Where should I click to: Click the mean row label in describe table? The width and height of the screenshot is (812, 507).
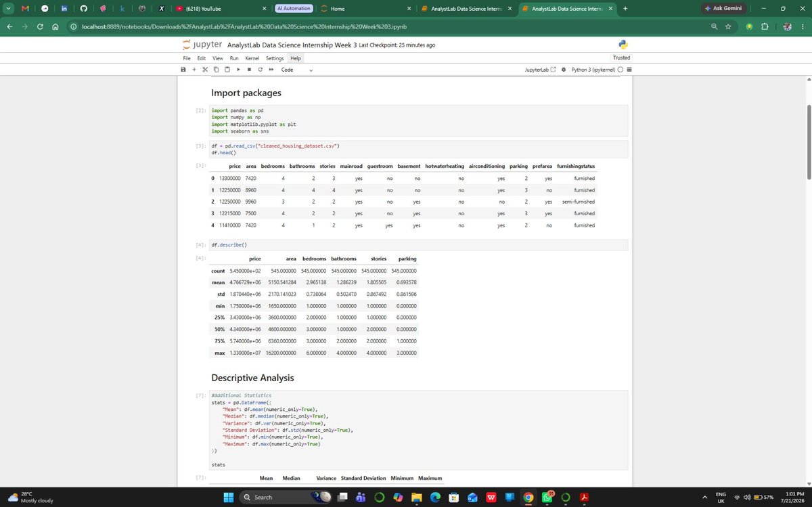click(x=218, y=282)
